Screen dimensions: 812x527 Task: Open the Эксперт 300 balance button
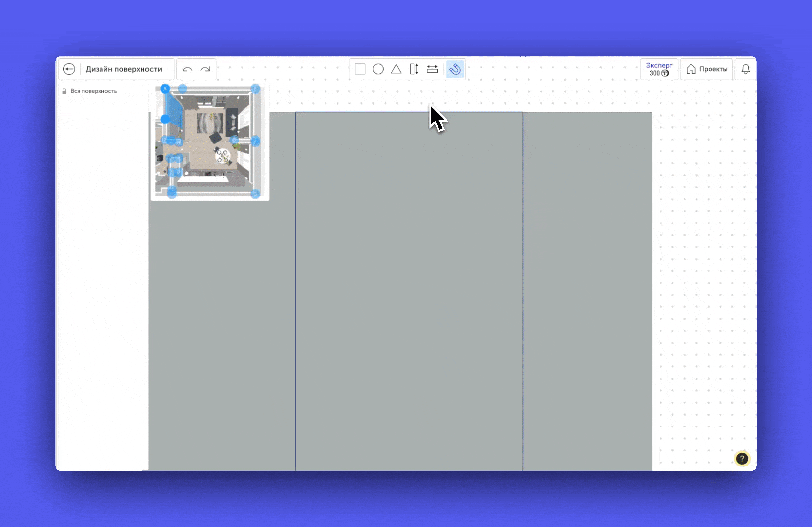659,69
